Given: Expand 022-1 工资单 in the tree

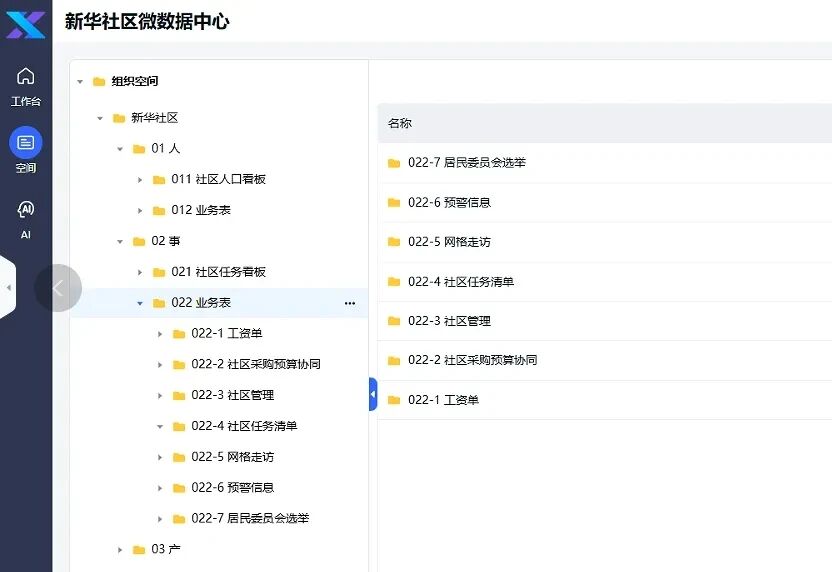Looking at the screenshot, I should 160,334.
